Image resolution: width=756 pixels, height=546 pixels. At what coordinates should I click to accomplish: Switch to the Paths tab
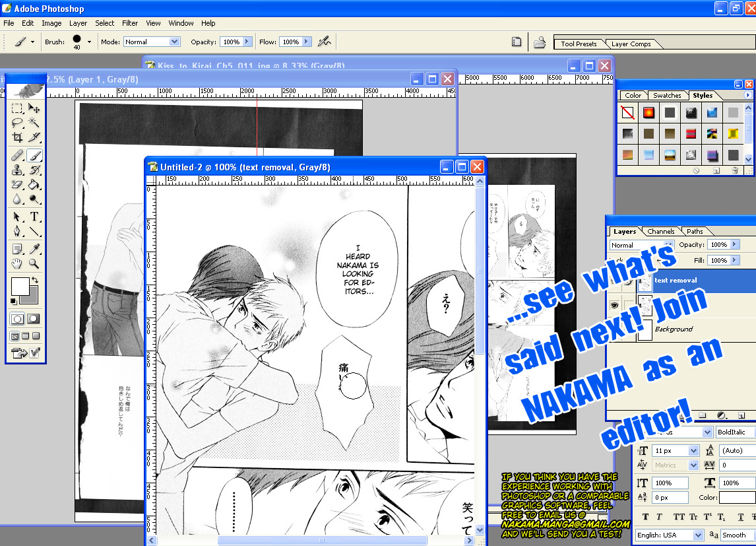coord(695,232)
